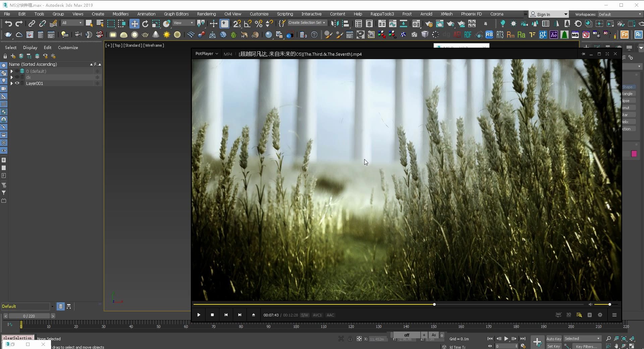
Task: Click the Mirror tool icon
Action: point(334,23)
